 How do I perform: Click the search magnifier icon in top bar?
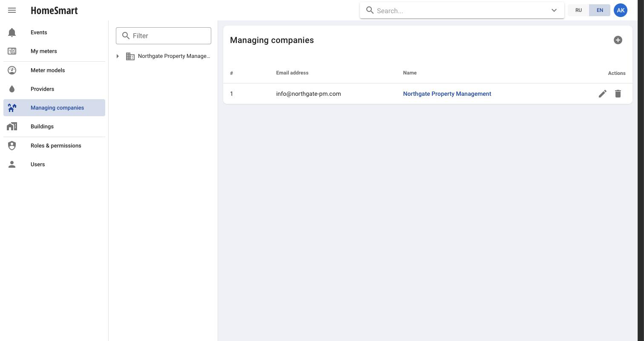pyautogui.click(x=370, y=10)
